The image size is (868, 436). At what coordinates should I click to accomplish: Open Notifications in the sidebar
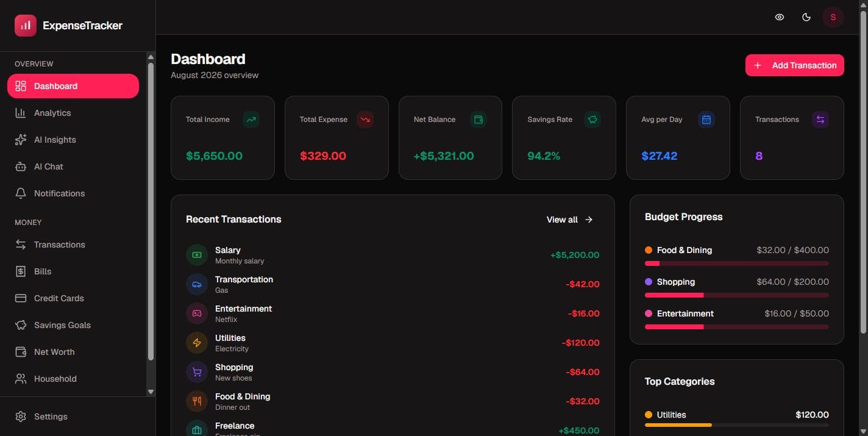[73, 193]
